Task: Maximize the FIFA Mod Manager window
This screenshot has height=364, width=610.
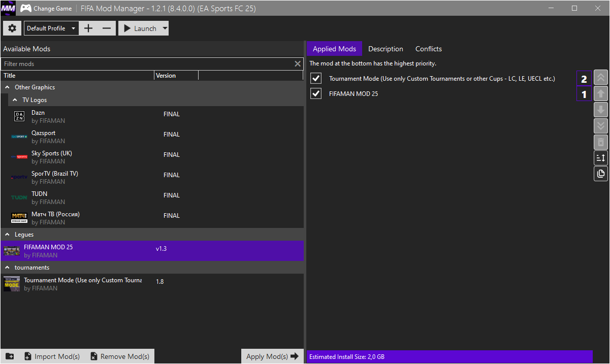Action: 574,8
